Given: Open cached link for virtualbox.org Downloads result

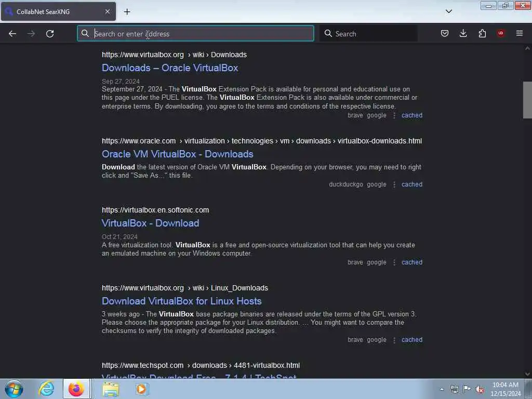Looking at the screenshot, I should (x=412, y=115).
